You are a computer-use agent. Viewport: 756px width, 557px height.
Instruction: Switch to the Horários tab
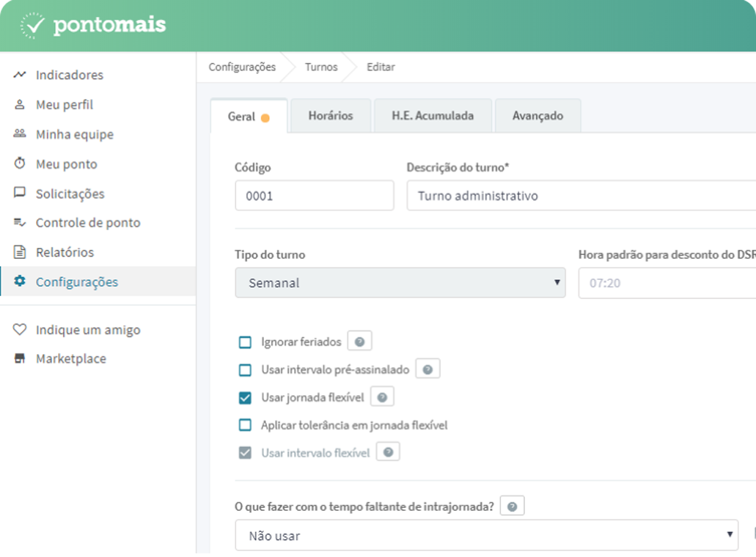point(330,116)
